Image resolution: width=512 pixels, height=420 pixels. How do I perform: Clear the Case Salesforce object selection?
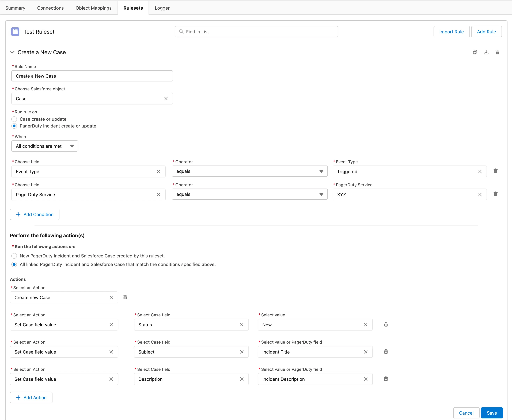click(x=166, y=99)
